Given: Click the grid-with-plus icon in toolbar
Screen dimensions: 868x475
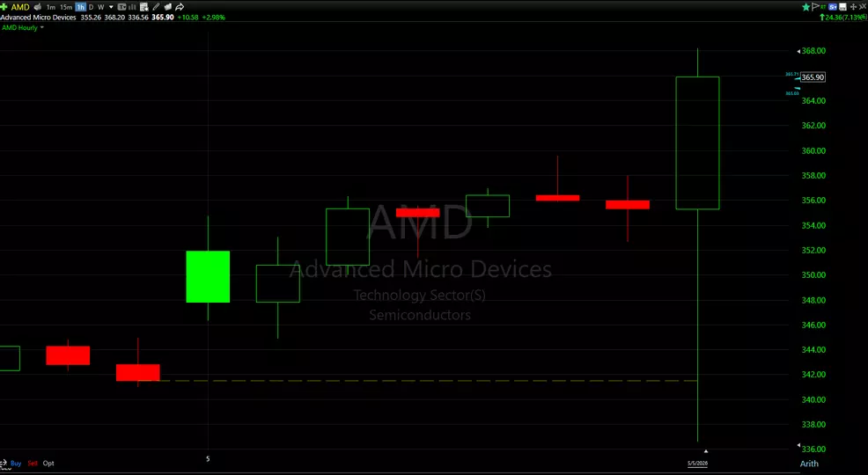Looking at the screenshot, I should click(143, 7).
